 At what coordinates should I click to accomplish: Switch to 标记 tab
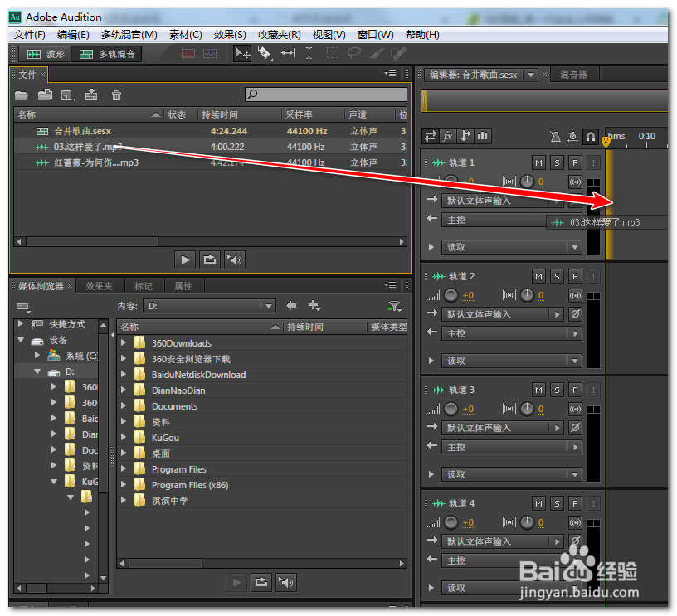click(x=144, y=286)
